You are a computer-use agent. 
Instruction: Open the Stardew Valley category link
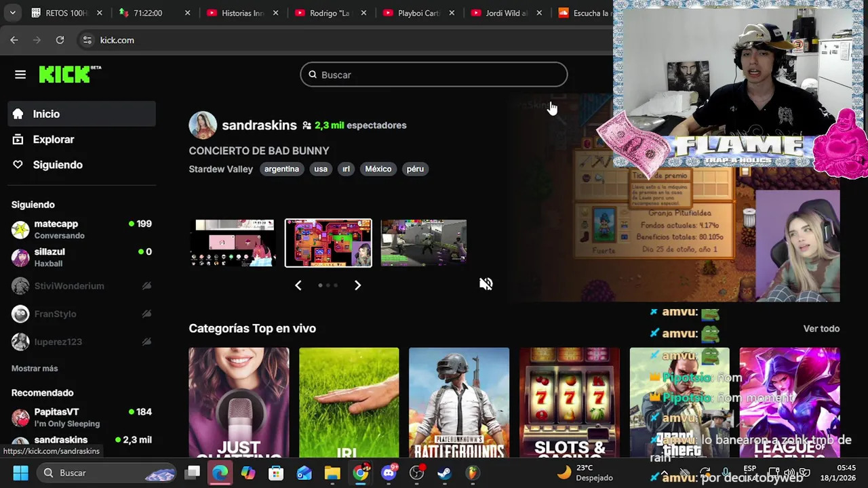221,169
